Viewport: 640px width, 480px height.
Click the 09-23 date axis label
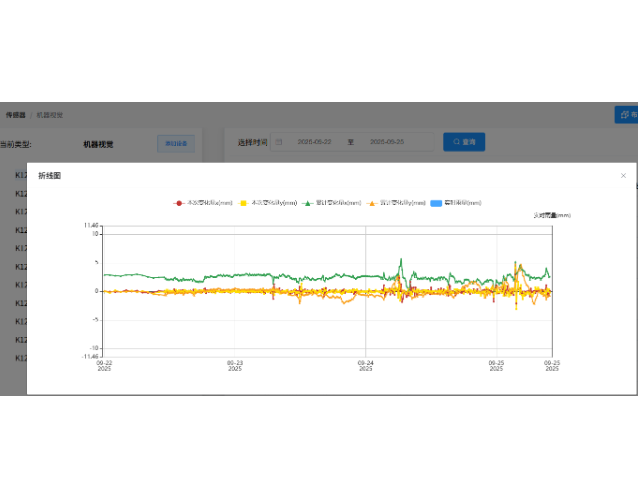234,365
